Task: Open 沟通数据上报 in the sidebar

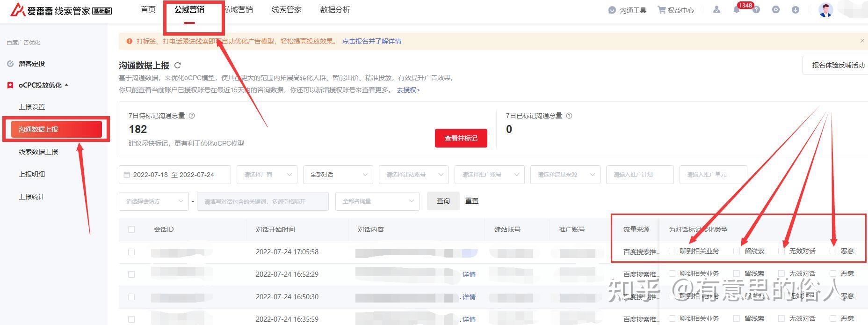Action: [x=57, y=129]
